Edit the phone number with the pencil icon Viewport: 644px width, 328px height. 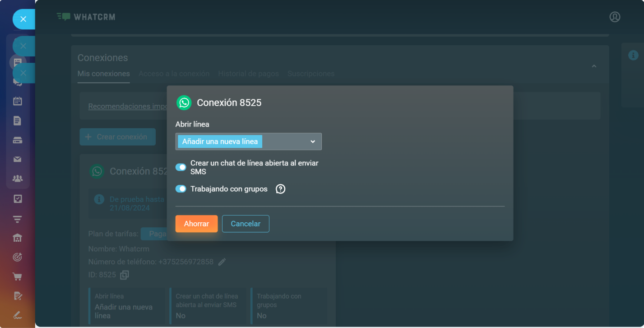[x=222, y=262]
